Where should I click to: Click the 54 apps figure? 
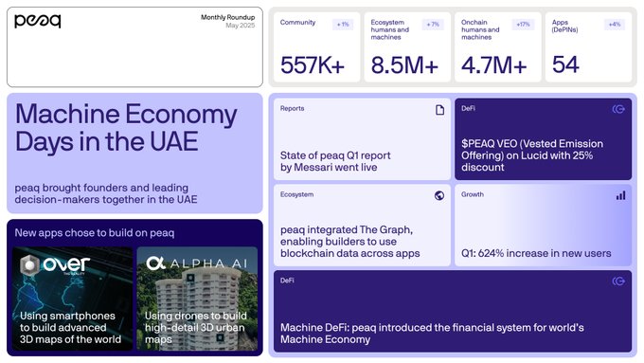tap(565, 64)
